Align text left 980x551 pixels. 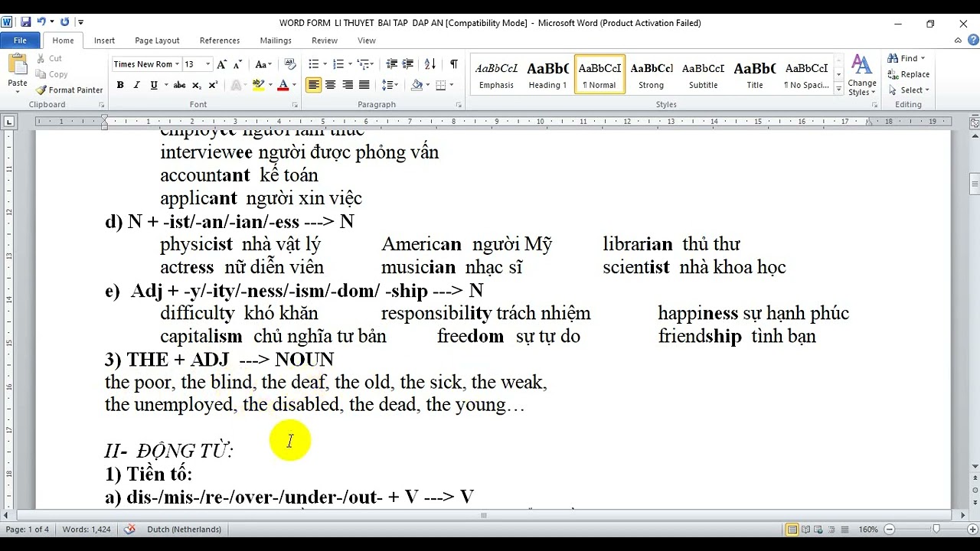(x=313, y=85)
